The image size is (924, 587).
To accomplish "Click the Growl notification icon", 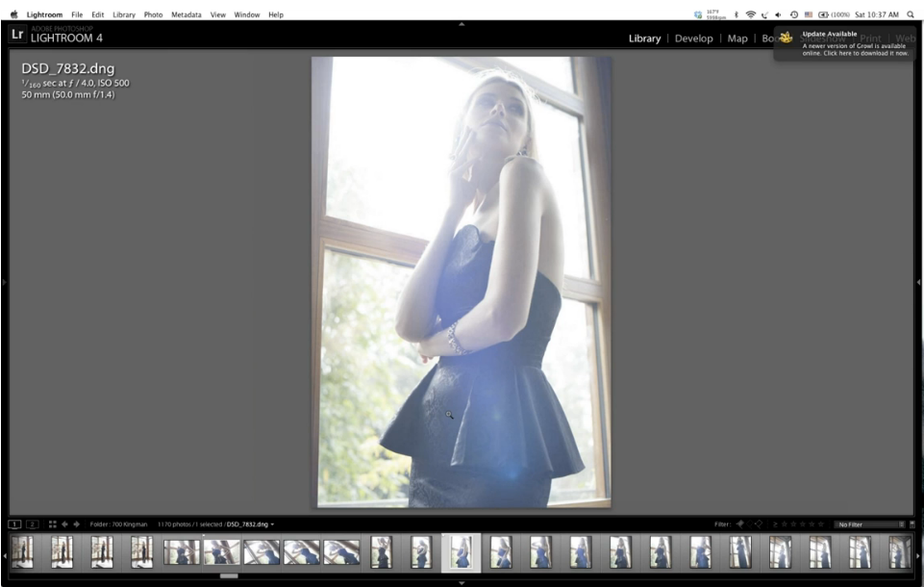I will point(787,38).
